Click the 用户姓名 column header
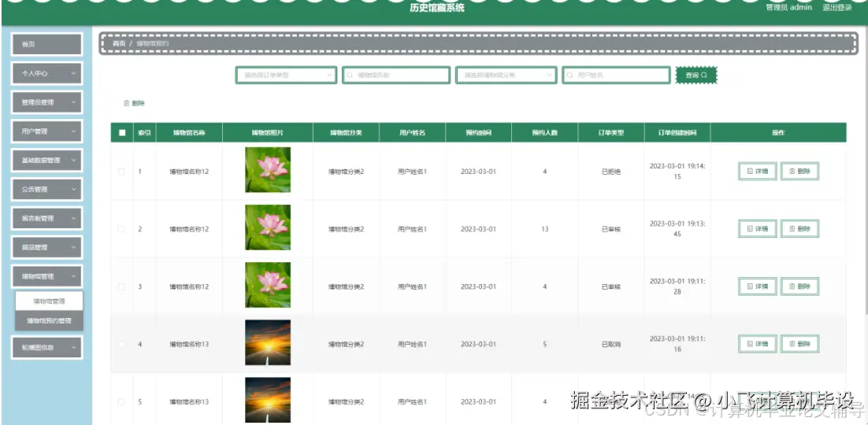The height and width of the screenshot is (425, 868). tap(413, 133)
